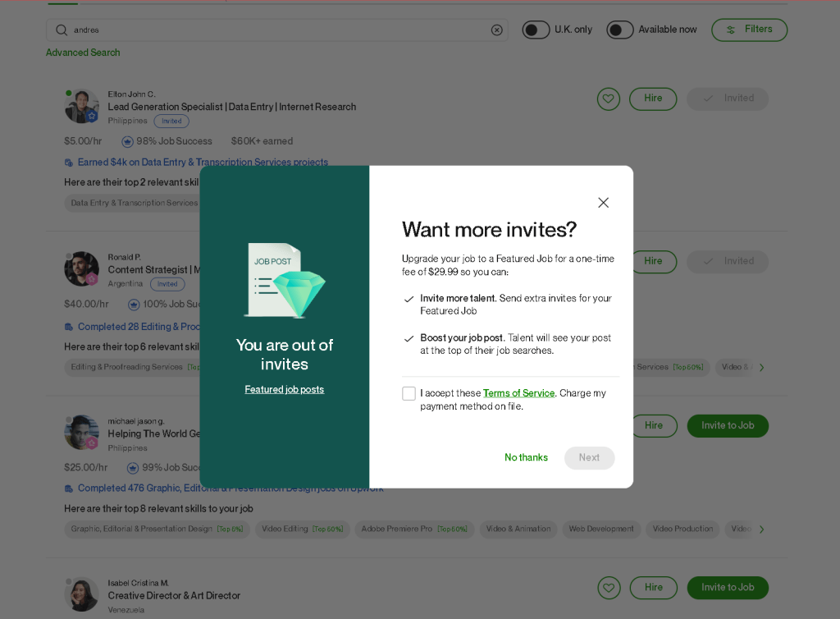Focus the freelancer search input

point(277,30)
